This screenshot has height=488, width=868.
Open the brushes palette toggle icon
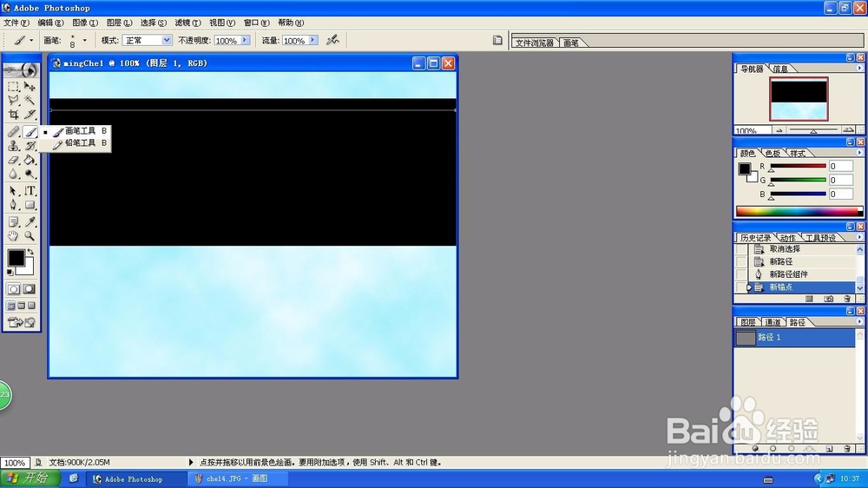[497, 40]
